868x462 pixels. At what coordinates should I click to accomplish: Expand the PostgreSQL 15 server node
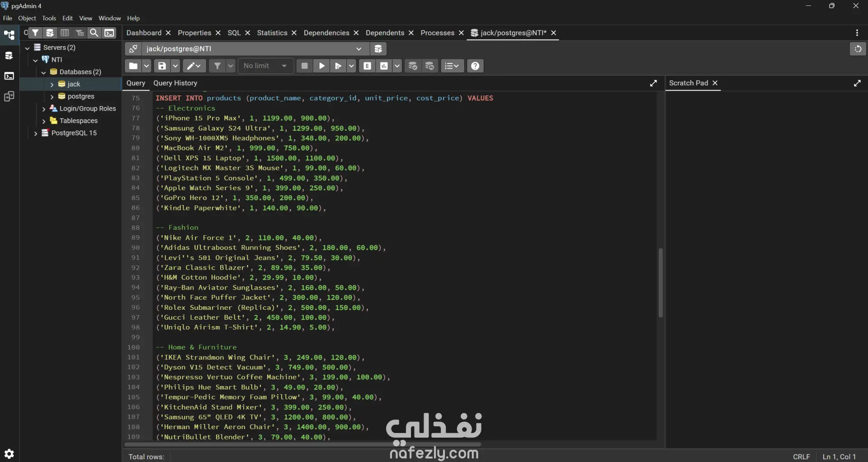click(36, 133)
